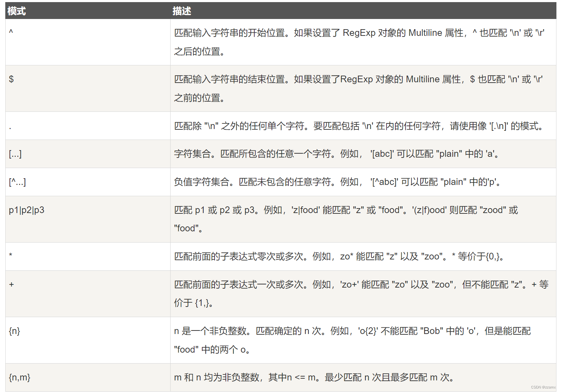This screenshot has width=561, height=392.
Task: Click description '匹配前面的子表达式零次或多次'
Action: coord(363,257)
